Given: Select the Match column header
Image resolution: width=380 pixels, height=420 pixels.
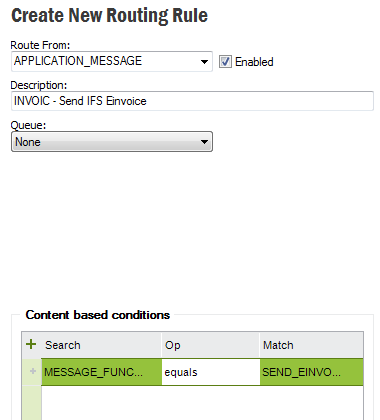Looking at the screenshot, I should point(311,345).
